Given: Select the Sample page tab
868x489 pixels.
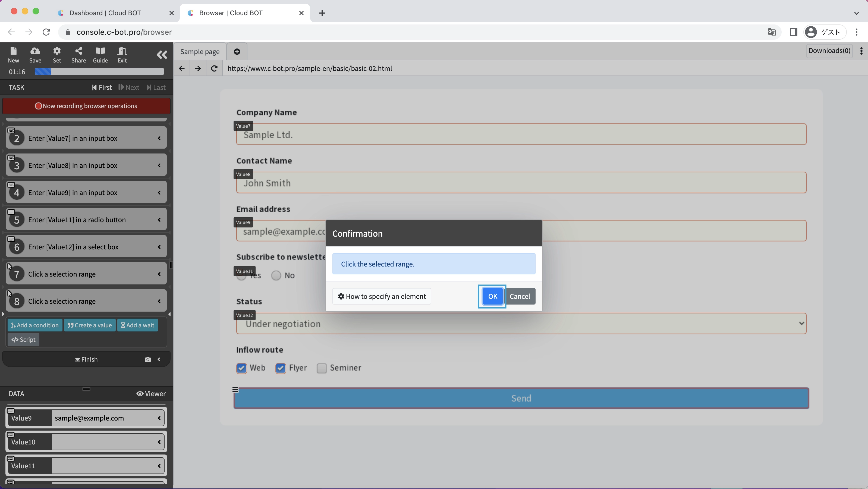Looking at the screenshot, I should [x=200, y=52].
